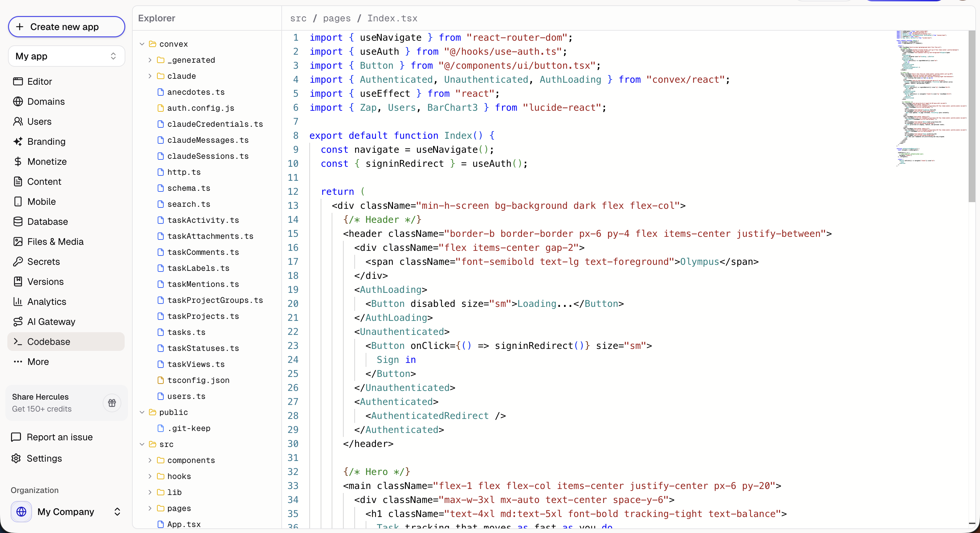Collapse the convex folder
Image resolution: width=980 pixels, height=533 pixels.
tap(142, 43)
